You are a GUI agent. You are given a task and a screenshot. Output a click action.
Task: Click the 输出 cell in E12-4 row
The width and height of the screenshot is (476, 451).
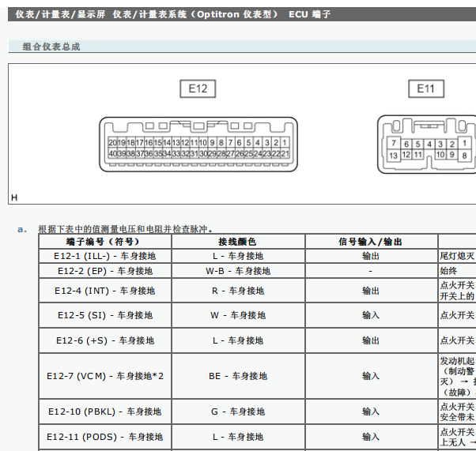[x=372, y=291]
